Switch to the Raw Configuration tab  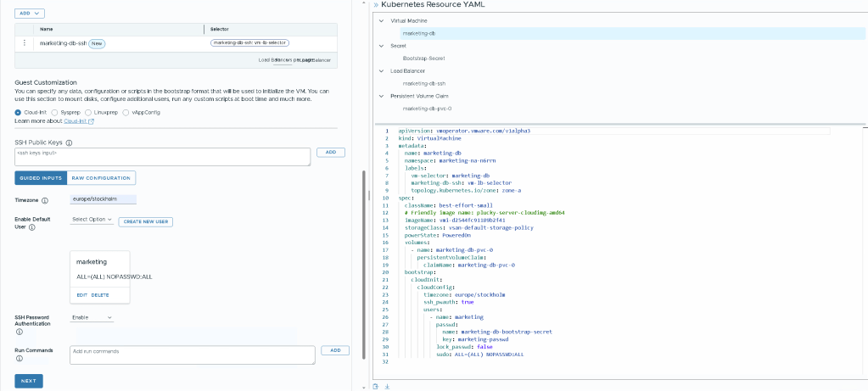click(101, 178)
